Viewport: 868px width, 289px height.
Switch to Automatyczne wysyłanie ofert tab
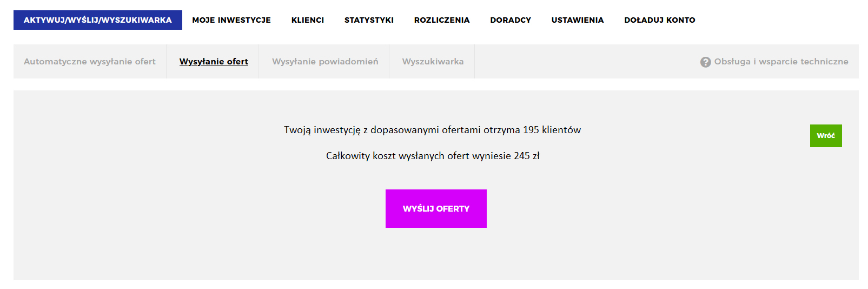click(x=90, y=62)
